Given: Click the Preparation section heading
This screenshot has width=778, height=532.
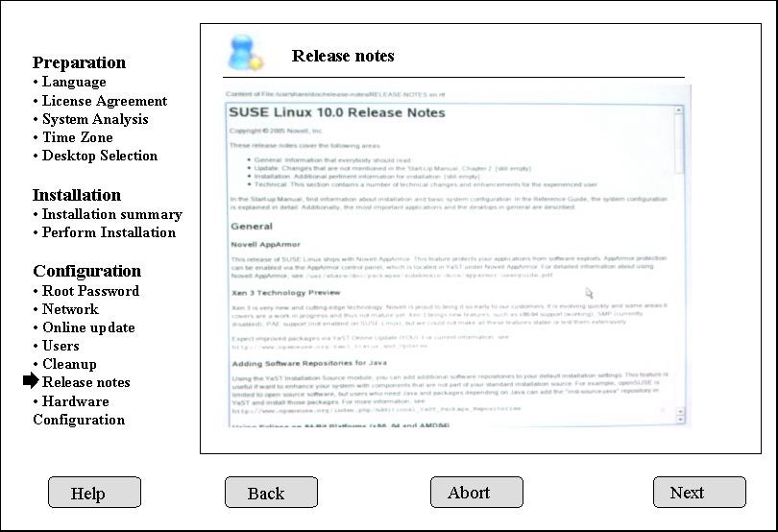Looking at the screenshot, I should coord(79,62).
